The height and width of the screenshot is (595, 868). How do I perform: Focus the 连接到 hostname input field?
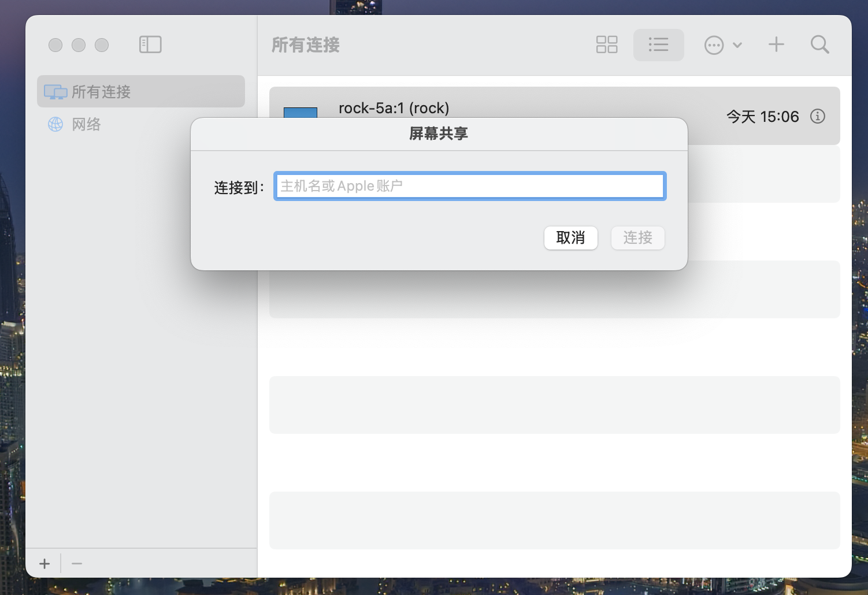469,186
